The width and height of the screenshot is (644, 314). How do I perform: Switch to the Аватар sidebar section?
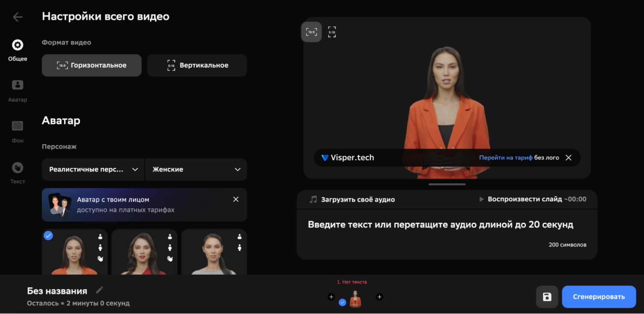click(x=18, y=91)
